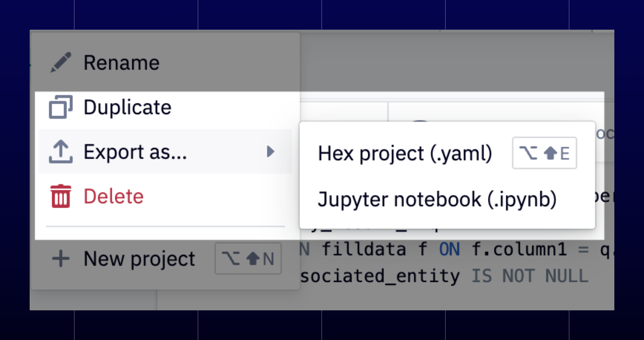This screenshot has width=644, height=340.
Task: Click the blue ON keyword in query
Action: pos(450,249)
